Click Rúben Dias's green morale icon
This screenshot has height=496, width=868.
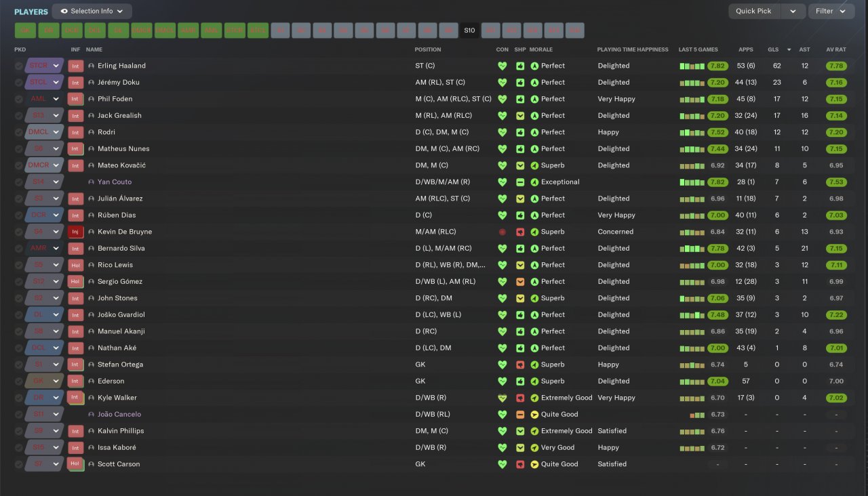pyautogui.click(x=534, y=215)
